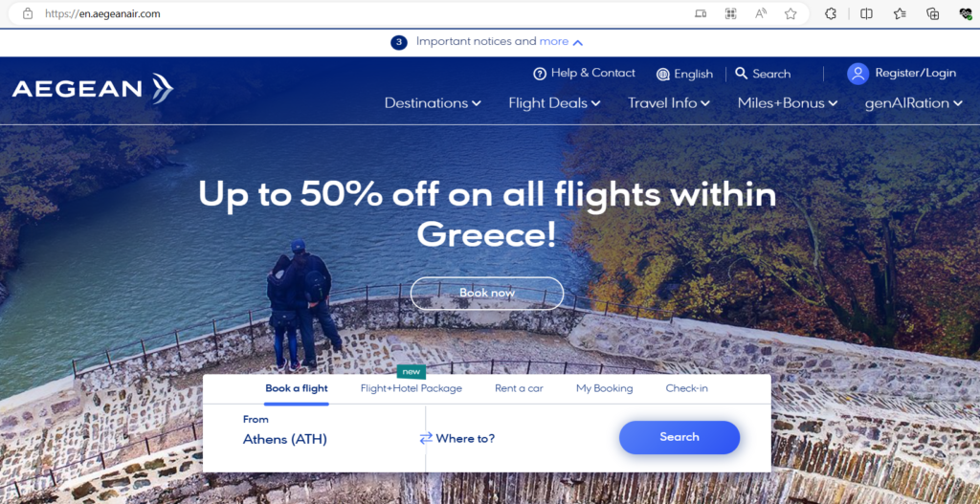This screenshot has height=504, width=980.
Task: Open the browser read aloud icon
Action: click(761, 13)
